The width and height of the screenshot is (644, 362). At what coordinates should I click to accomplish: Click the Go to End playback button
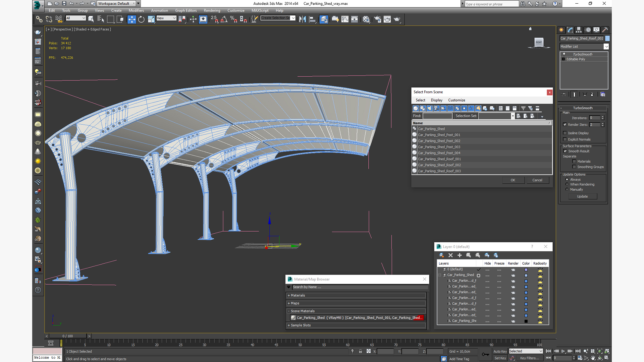click(x=578, y=351)
